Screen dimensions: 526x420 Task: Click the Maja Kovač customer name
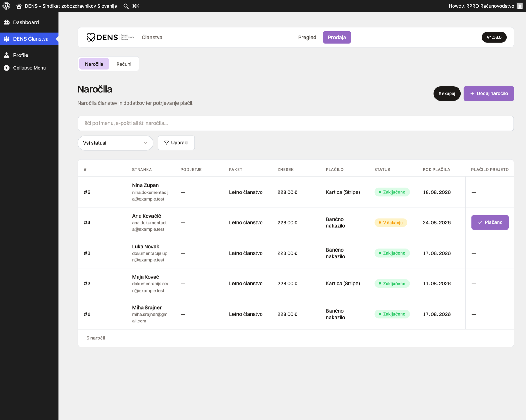(x=145, y=277)
